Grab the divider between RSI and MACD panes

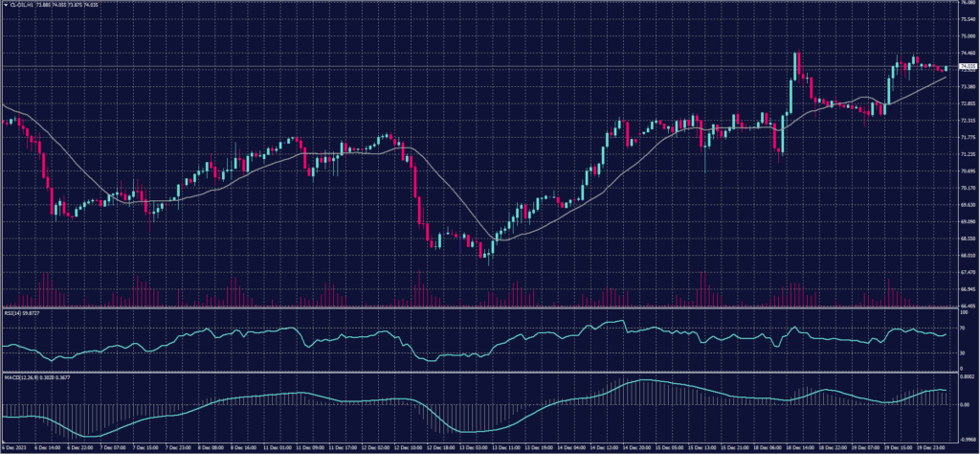coord(479,370)
